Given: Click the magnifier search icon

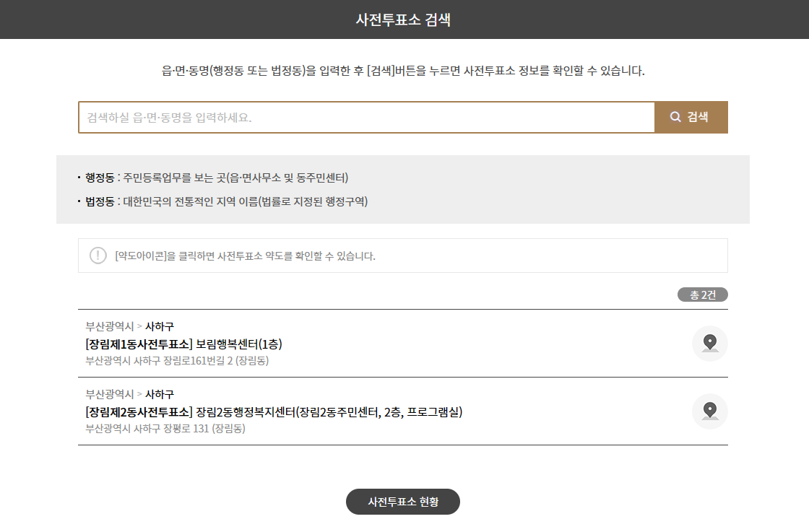Looking at the screenshot, I should [675, 116].
